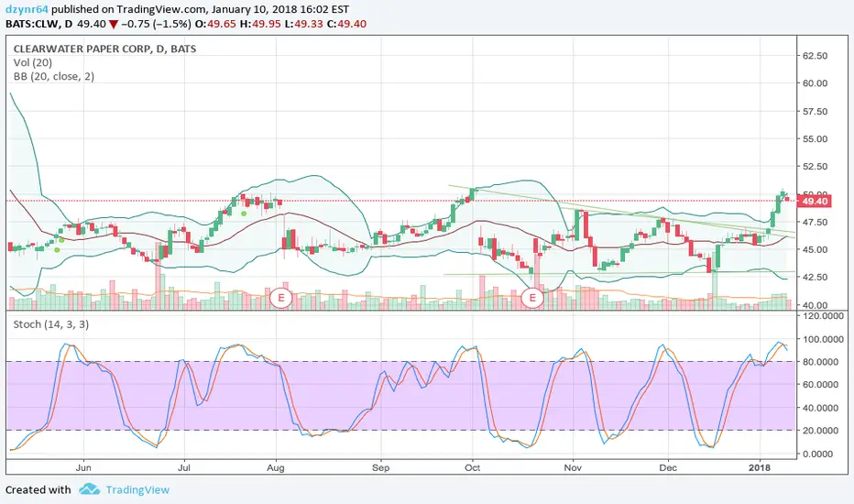Click the October earnings E marker

pos(532,298)
